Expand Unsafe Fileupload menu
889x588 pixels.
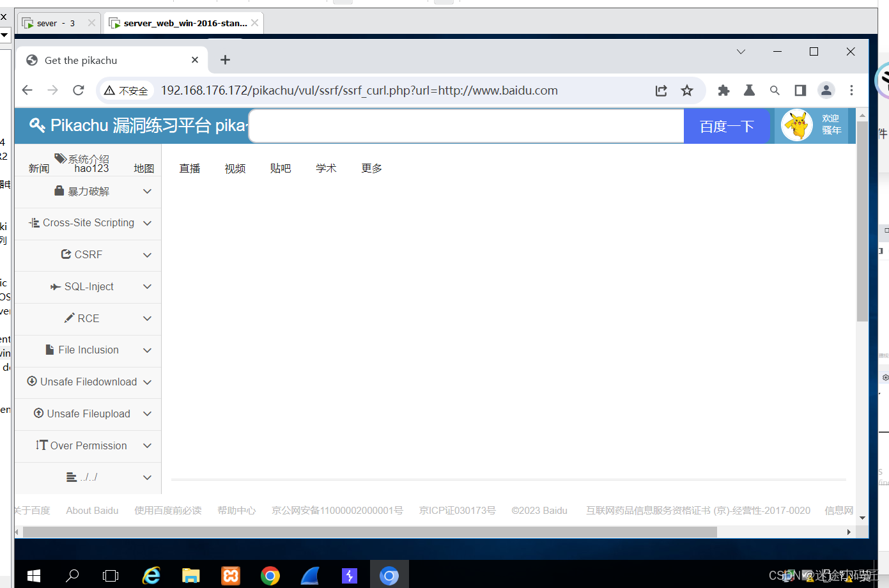(88, 414)
